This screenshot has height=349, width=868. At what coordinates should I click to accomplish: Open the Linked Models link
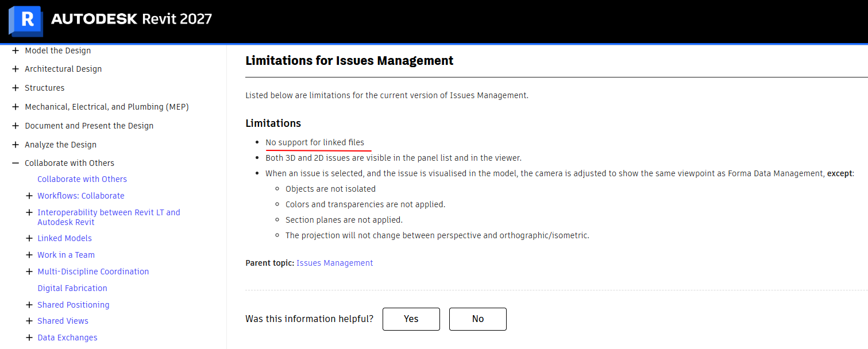[x=64, y=238]
